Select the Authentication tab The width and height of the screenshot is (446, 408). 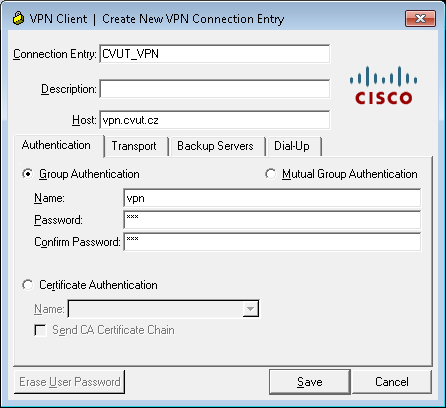click(56, 145)
